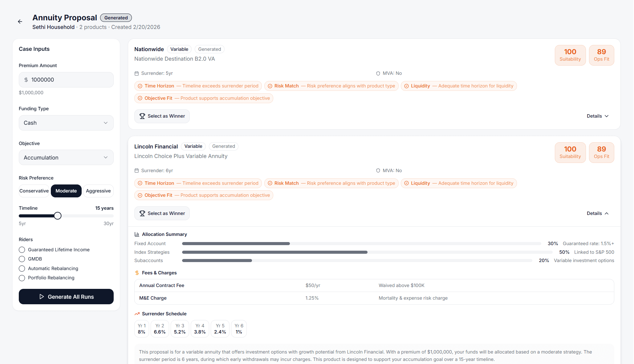Click the Nationwide surrender calendar icon
Image resolution: width=634 pixels, height=364 pixels.
[x=137, y=73]
